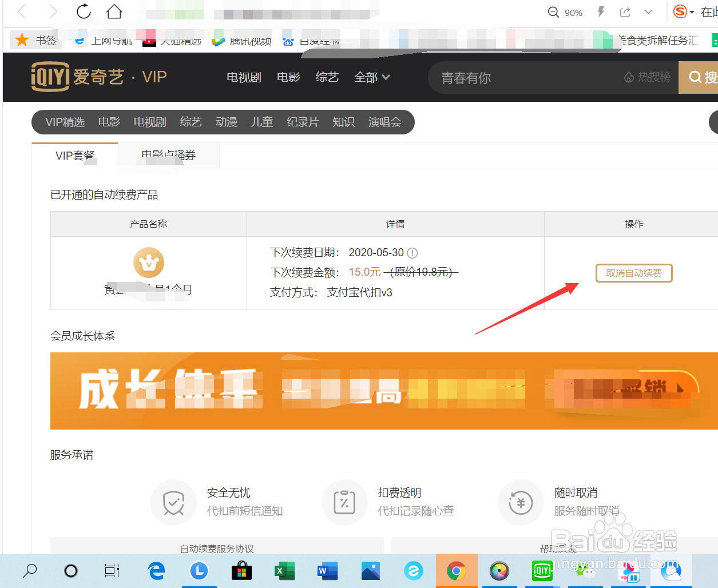Click the 随时取消 yen refund icon
This screenshot has height=588, width=718.
521,502
